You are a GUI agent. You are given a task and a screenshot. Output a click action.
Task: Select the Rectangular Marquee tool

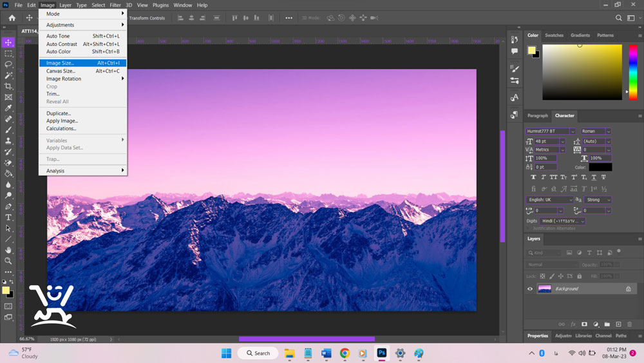tap(8, 54)
